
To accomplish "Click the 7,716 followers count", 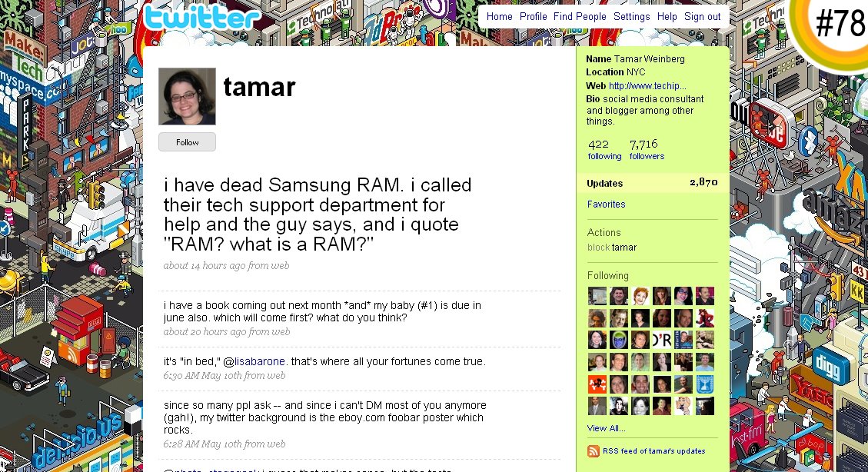I will click(x=647, y=150).
